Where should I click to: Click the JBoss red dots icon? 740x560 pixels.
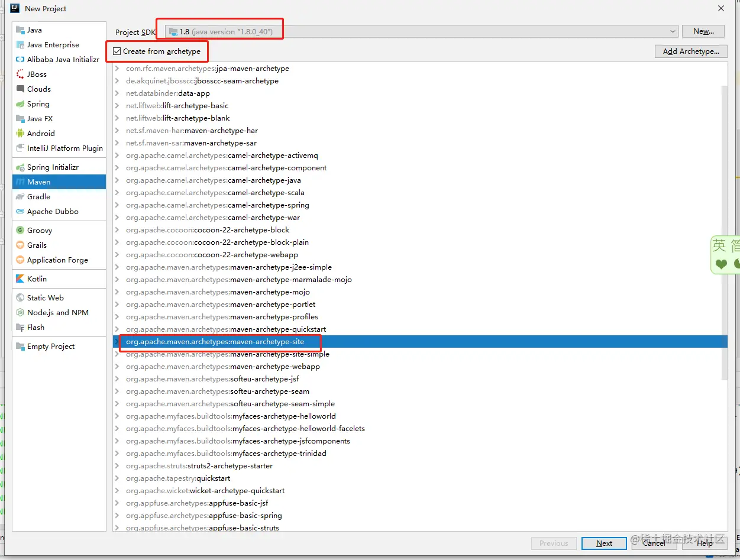tap(20, 75)
